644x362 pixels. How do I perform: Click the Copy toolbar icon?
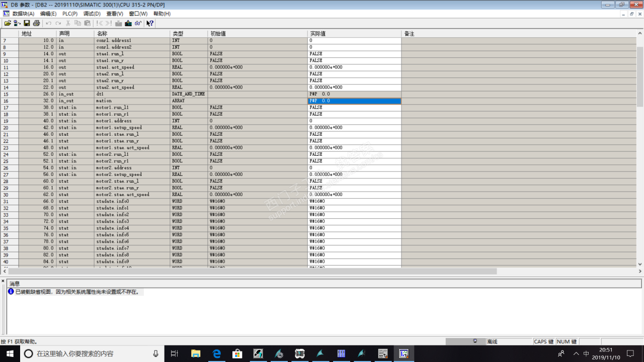(77, 23)
